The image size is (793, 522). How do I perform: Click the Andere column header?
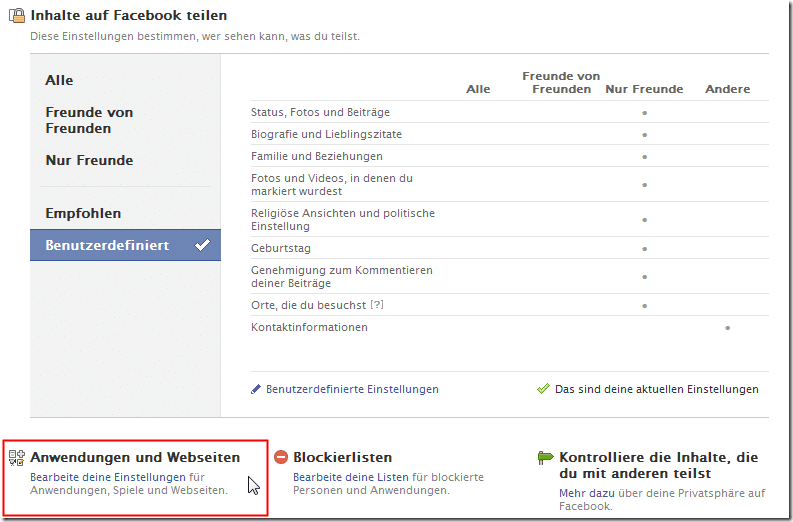pos(728,90)
